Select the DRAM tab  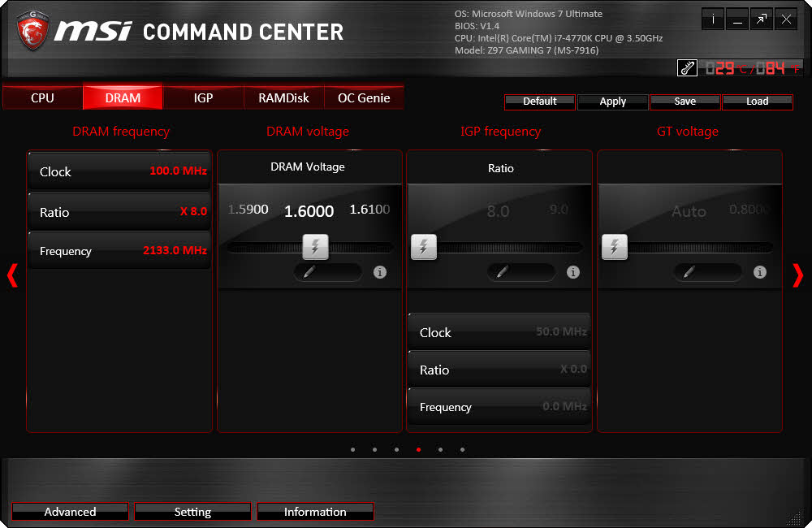click(x=123, y=97)
